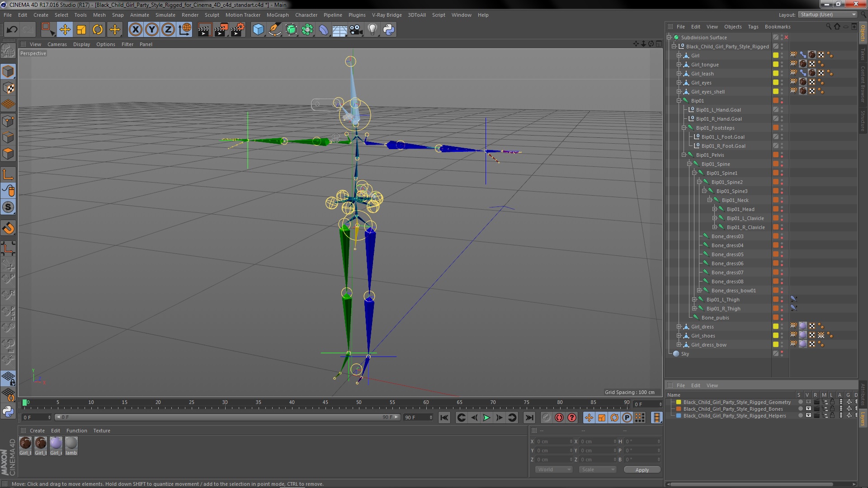Toggle visibility dots for Bip01_Spine
Image resolution: width=868 pixels, height=488 pixels.
click(782, 164)
